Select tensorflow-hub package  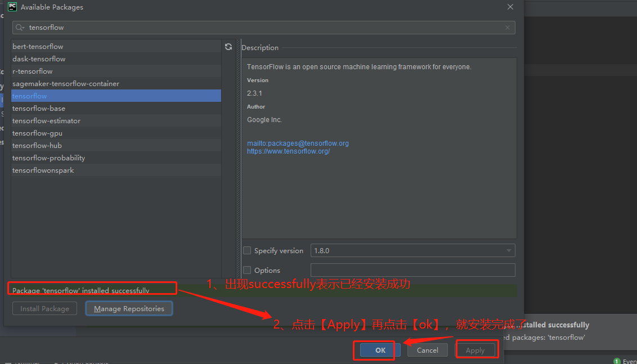click(x=116, y=146)
